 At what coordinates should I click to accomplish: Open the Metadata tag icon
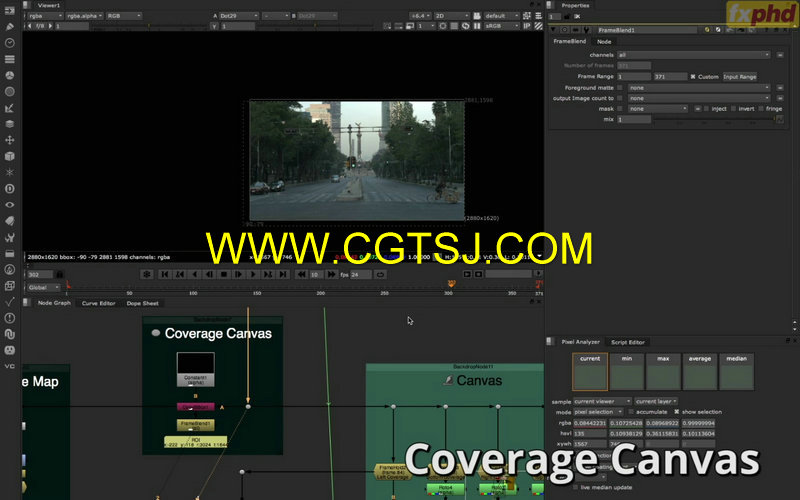coord(9,221)
